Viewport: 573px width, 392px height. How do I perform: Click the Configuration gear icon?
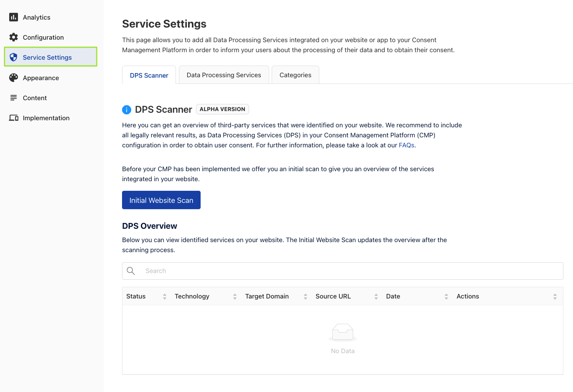13,37
